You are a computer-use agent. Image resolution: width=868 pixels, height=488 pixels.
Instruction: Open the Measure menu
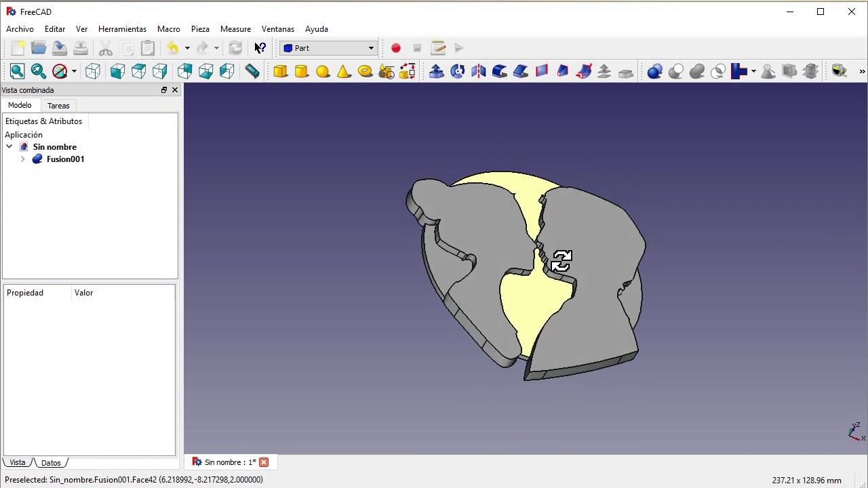click(x=235, y=29)
